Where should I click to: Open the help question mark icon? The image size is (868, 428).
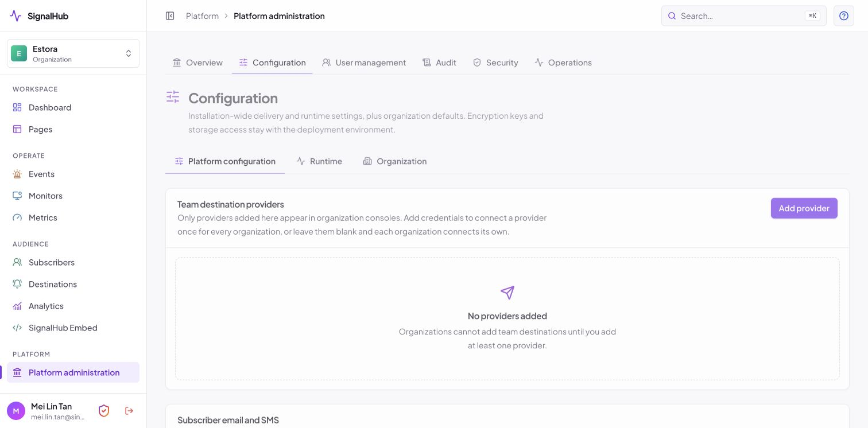click(844, 16)
